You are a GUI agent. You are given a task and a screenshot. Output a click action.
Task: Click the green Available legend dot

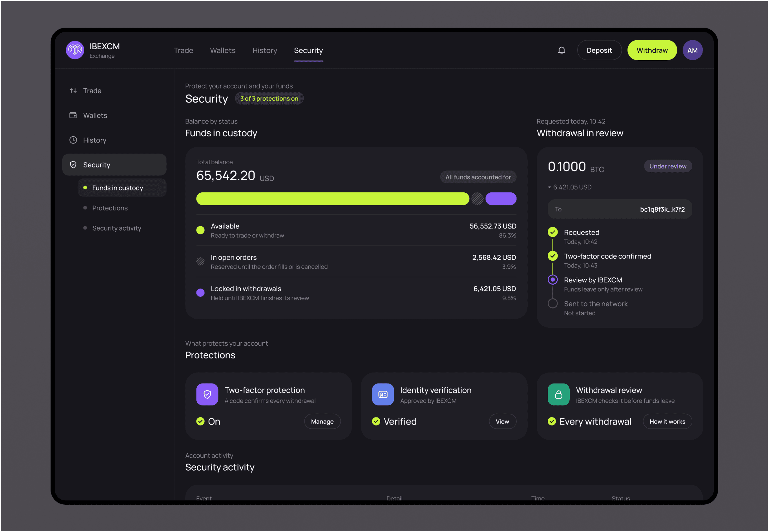[200, 230]
